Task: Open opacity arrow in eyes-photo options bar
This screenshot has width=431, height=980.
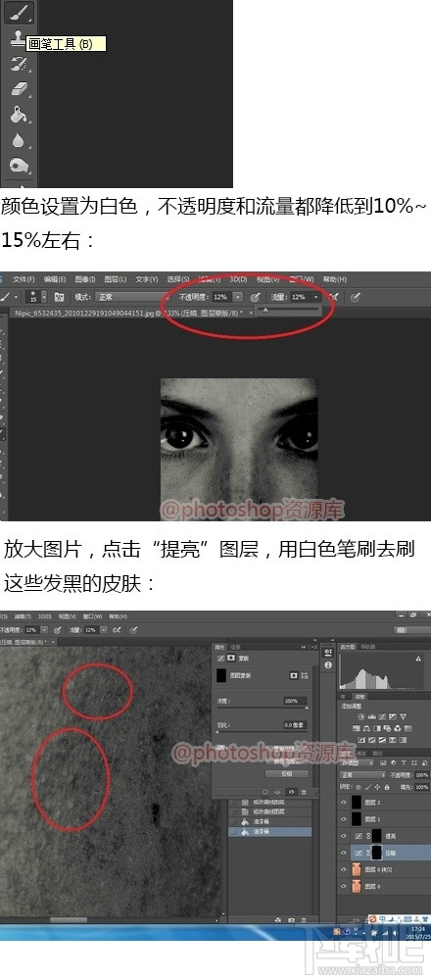Action: [x=238, y=297]
